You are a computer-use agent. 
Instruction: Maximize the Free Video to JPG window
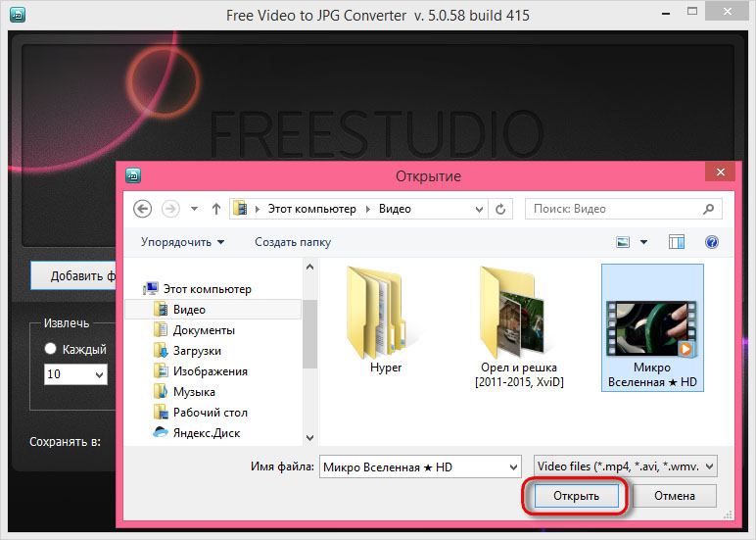click(692, 12)
